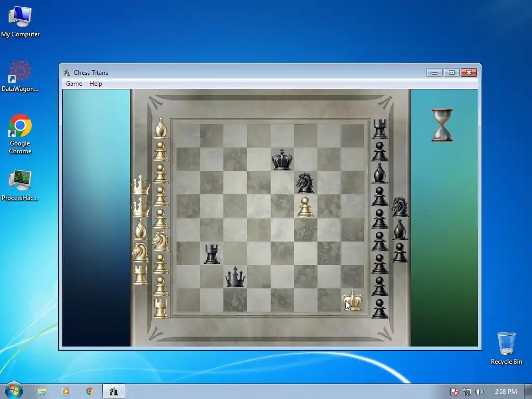Open Chrome from the taskbar
532x399 pixels.
tap(89, 391)
